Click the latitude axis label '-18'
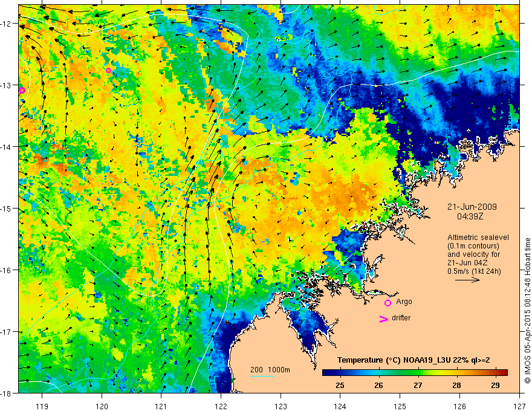 (x=7, y=393)
